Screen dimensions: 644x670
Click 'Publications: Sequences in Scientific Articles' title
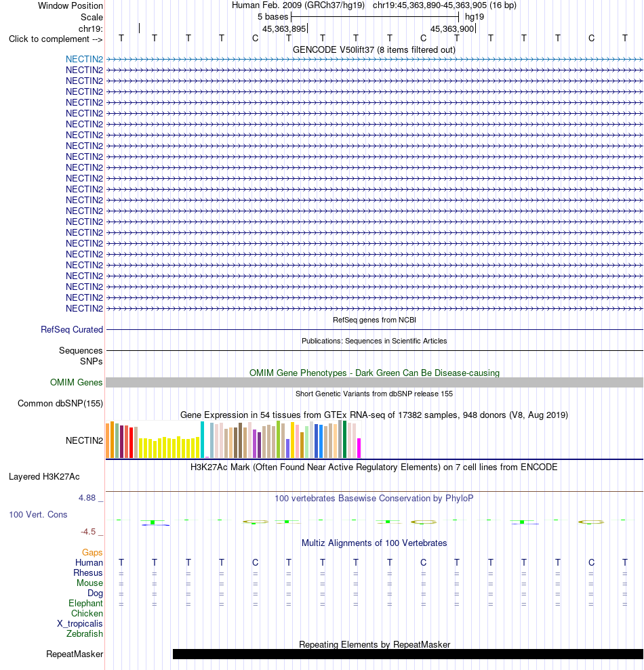tap(374, 341)
